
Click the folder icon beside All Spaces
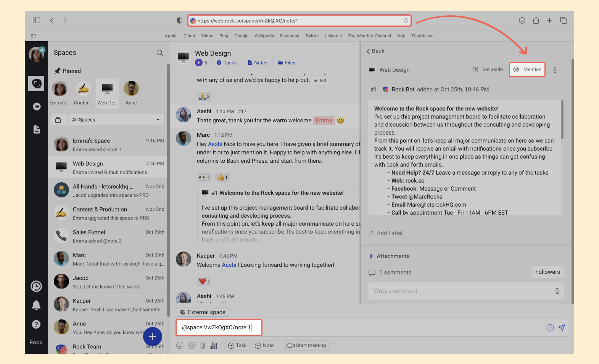pos(58,120)
